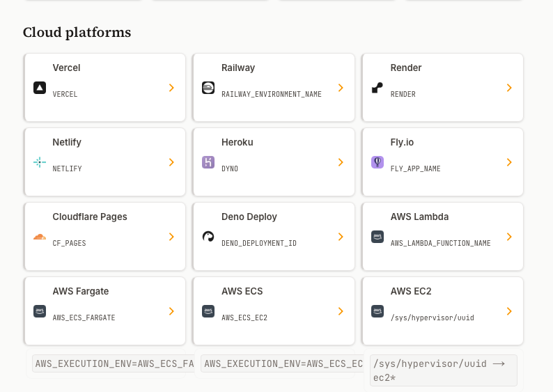
Task: Click the AWS icon beside AWS Lambda
Action: (377, 237)
